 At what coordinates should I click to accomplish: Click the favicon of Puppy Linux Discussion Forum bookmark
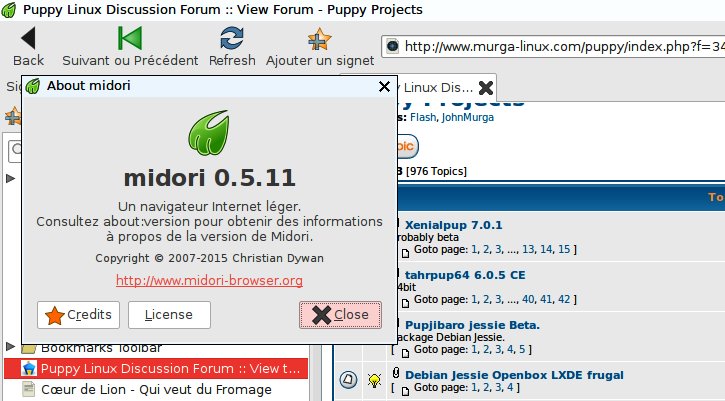pyautogui.click(x=29, y=369)
